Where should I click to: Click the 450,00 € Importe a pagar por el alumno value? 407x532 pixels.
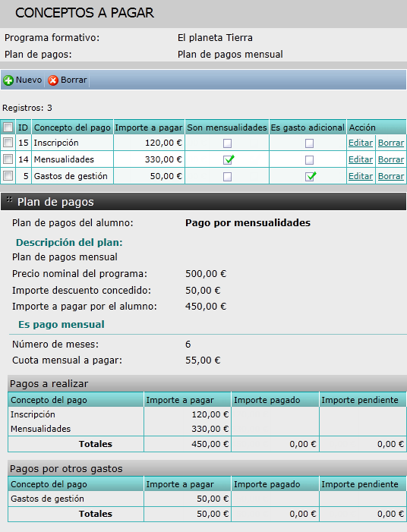point(206,307)
